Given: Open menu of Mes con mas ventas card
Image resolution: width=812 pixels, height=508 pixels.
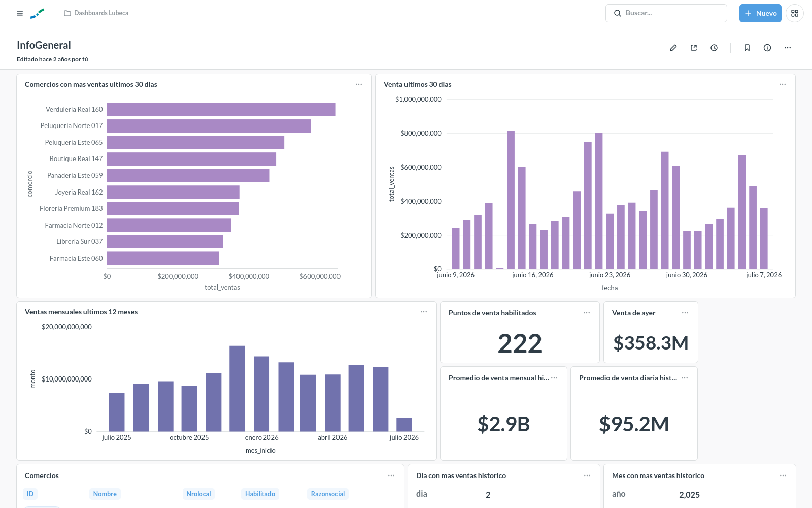Looking at the screenshot, I should [783, 475].
